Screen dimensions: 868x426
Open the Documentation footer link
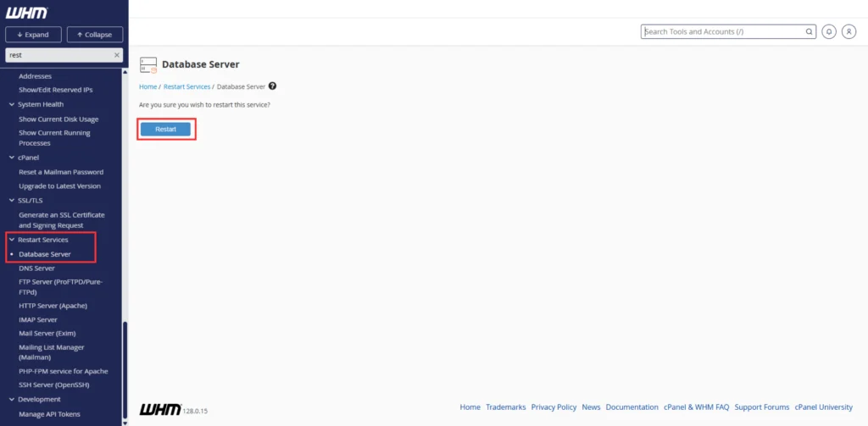tap(632, 407)
